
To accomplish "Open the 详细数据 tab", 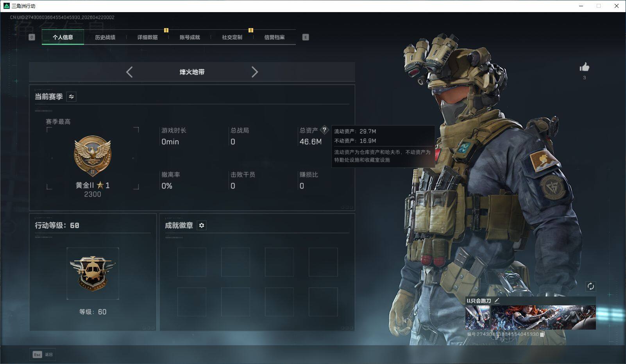I will [x=147, y=37].
